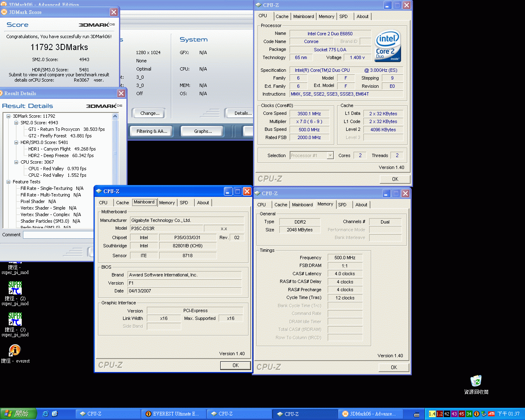The width and height of the screenshot is (525, 420).
Task: Collapse the 3DMark Score tree node
Action: (8, 116)
